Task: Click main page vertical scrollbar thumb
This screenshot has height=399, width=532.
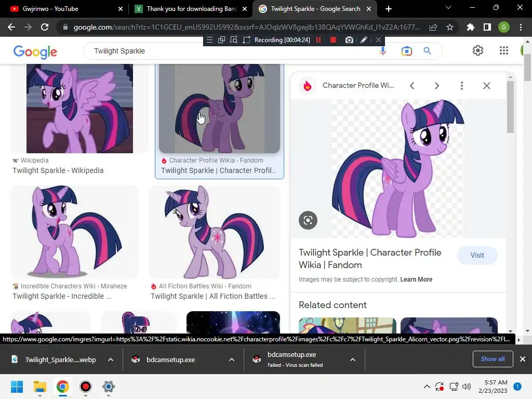Action: pyautogui.click(x=527, y=67)
